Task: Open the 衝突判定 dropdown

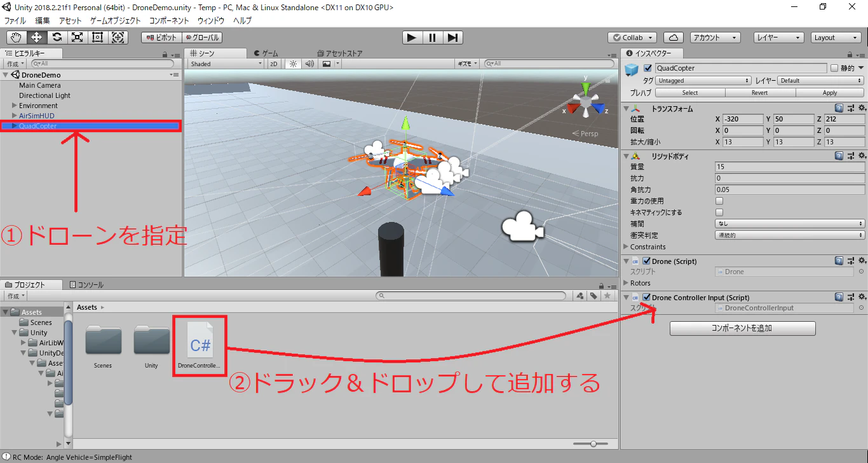Action: point(790,235)
